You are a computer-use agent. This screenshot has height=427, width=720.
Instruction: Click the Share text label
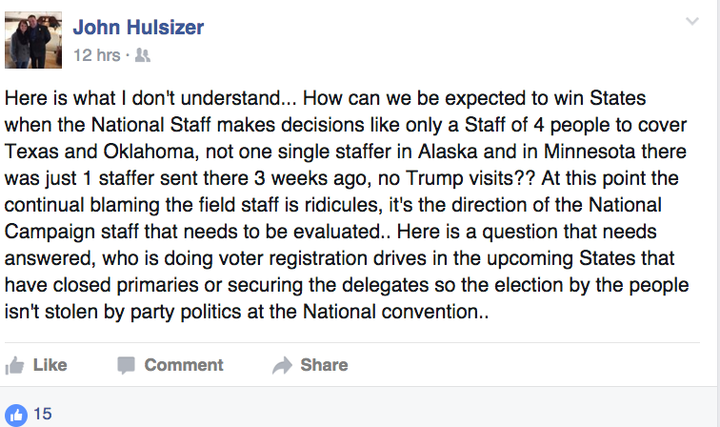tap(324, 365)
